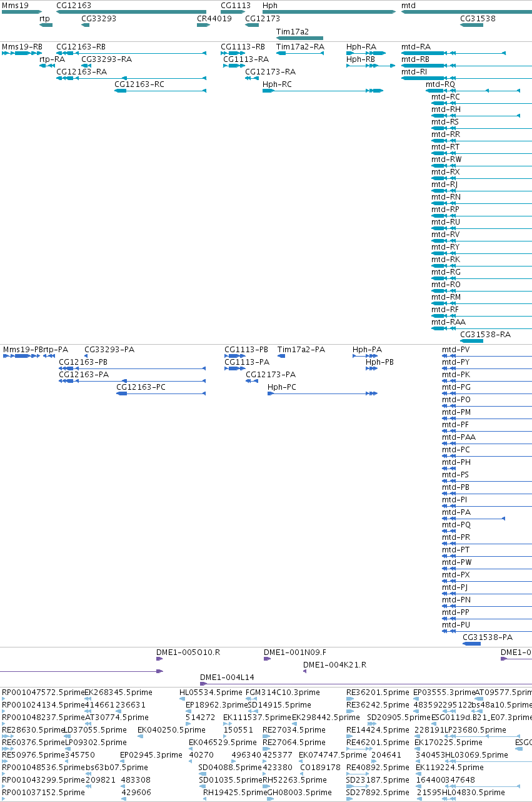Screen dimensions: 532x802
Task: Select the Mms19-RB transcript
Action: [22, 53]
